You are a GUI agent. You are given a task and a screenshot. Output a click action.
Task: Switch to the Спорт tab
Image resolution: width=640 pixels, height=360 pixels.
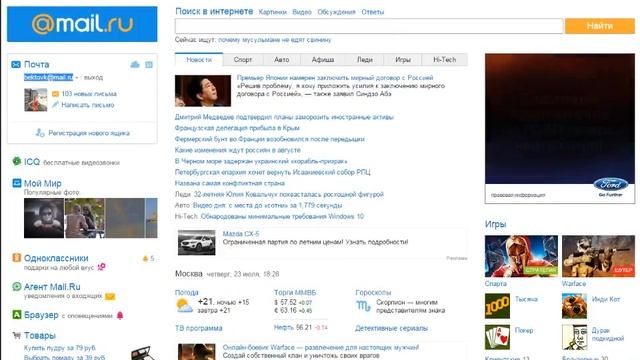coord(243,60)
